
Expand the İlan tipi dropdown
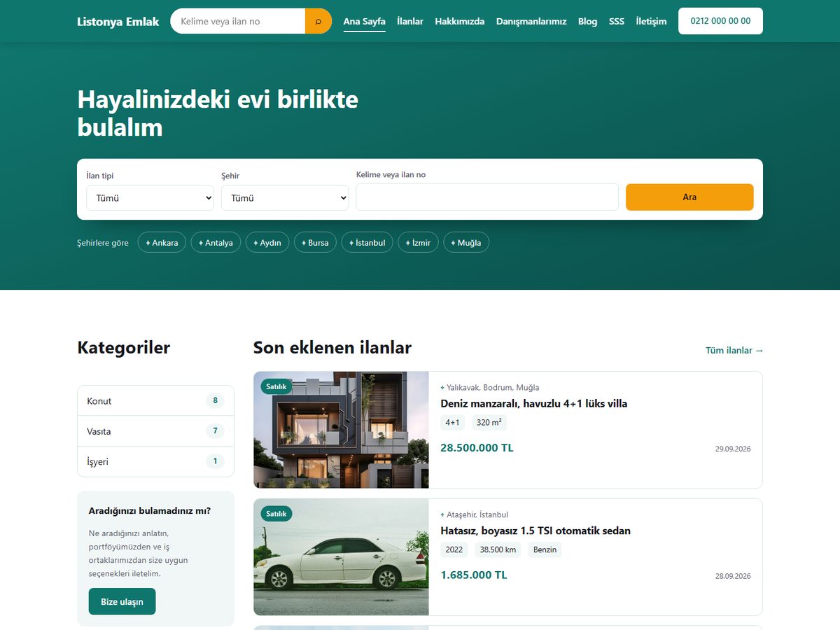[x=150, y=197]
